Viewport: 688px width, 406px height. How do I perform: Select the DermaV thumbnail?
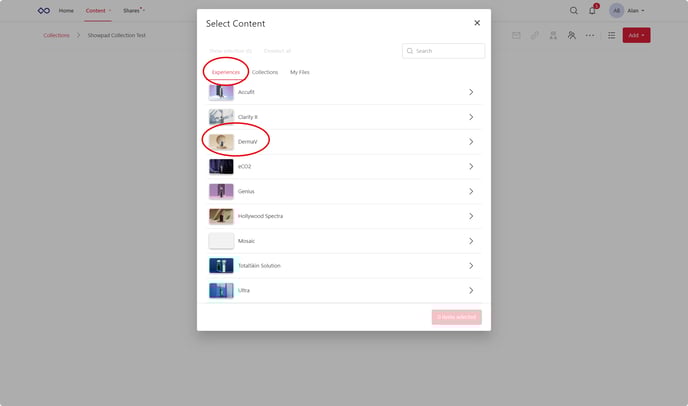click(x=221, y=142)
